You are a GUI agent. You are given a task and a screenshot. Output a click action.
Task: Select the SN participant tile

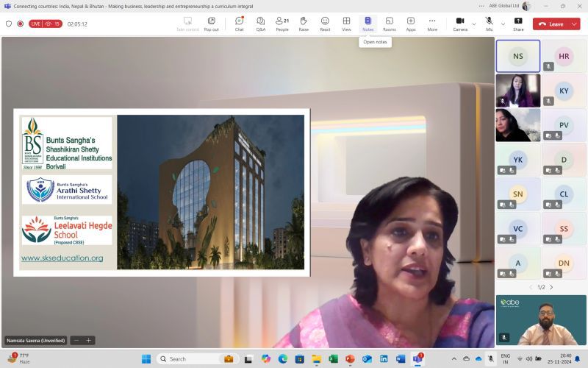click(x=518, y=194)
